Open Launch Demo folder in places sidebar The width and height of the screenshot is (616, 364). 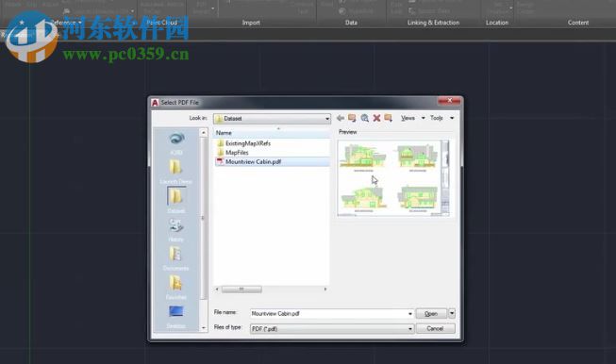176,172
